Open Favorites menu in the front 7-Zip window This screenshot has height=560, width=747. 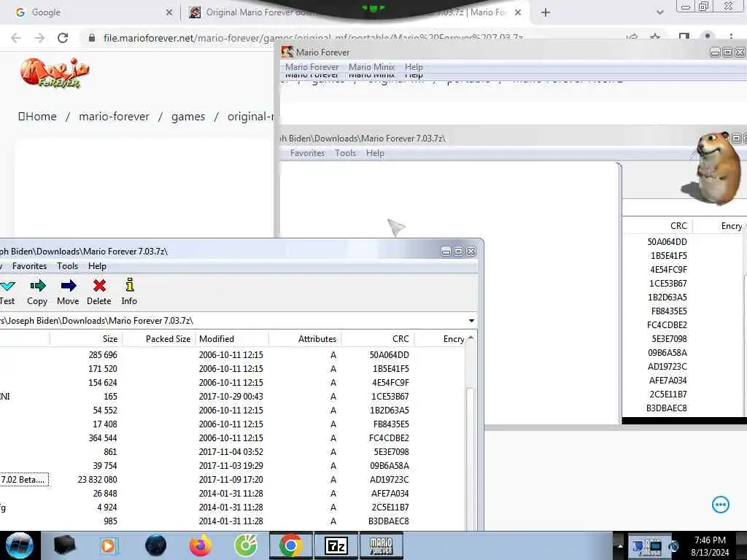coord(29,266)
